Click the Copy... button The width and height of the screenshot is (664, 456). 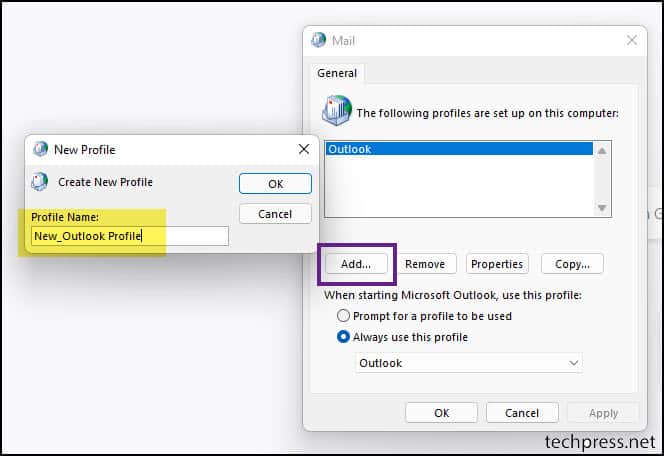tap(572, 264)
